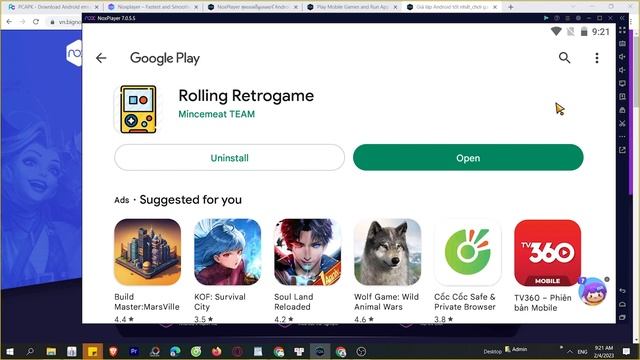
Task: Open Microsoft Edge from taskbar
Action: 176,351
